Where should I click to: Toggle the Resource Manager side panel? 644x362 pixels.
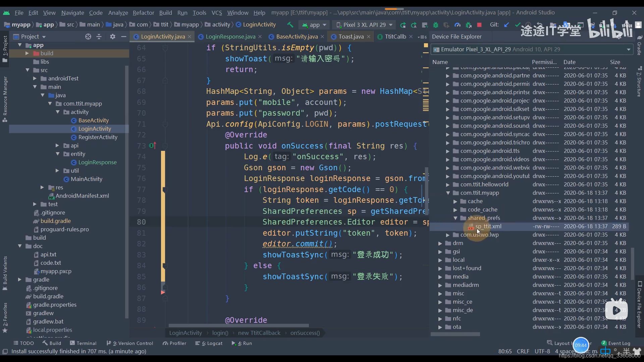(x=5, y=99)
